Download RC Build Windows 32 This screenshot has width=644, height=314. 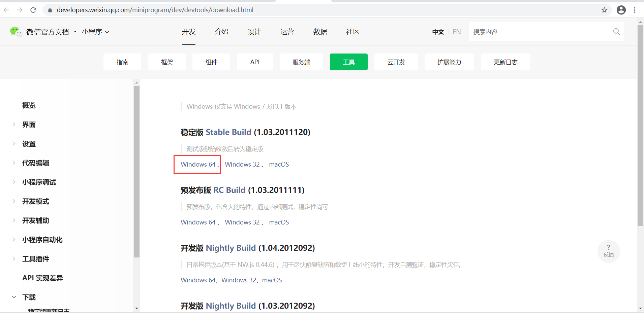click(x=242, y=222)
